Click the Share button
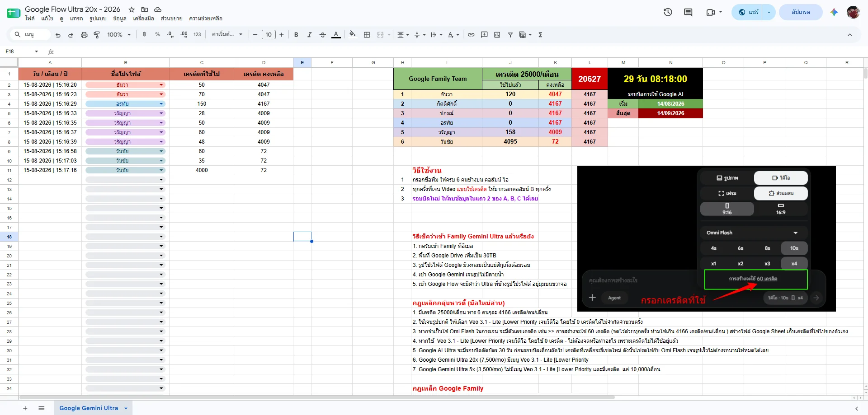This screenshot has width=868, height=415. [x=749, y=12]
